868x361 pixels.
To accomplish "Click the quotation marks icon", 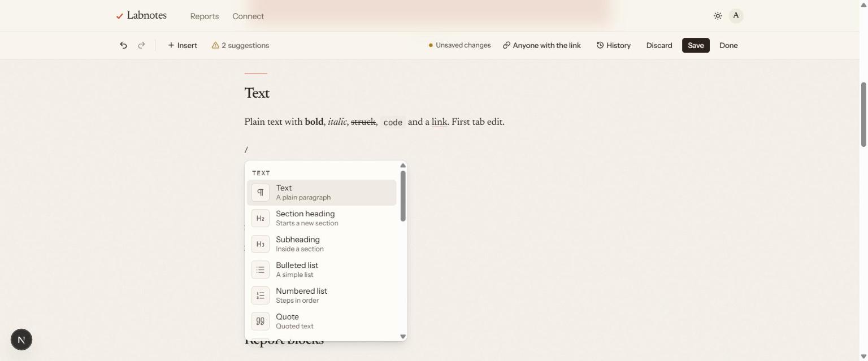I will 261,321.
